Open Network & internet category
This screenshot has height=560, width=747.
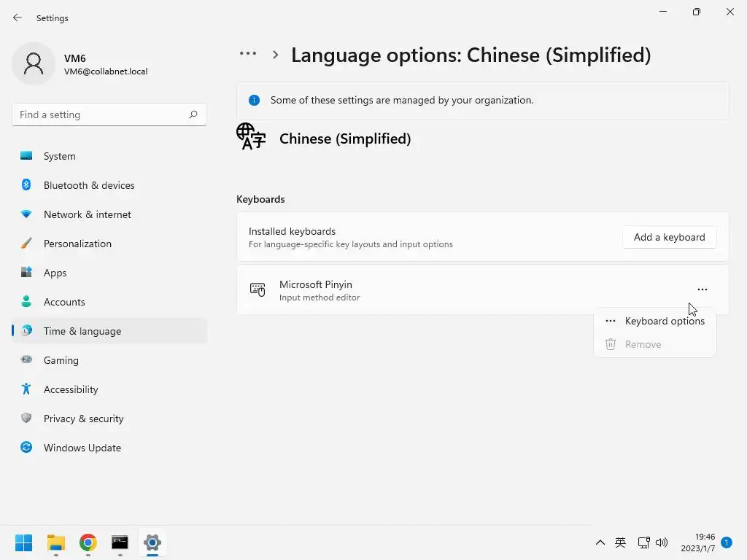[109, 214]
